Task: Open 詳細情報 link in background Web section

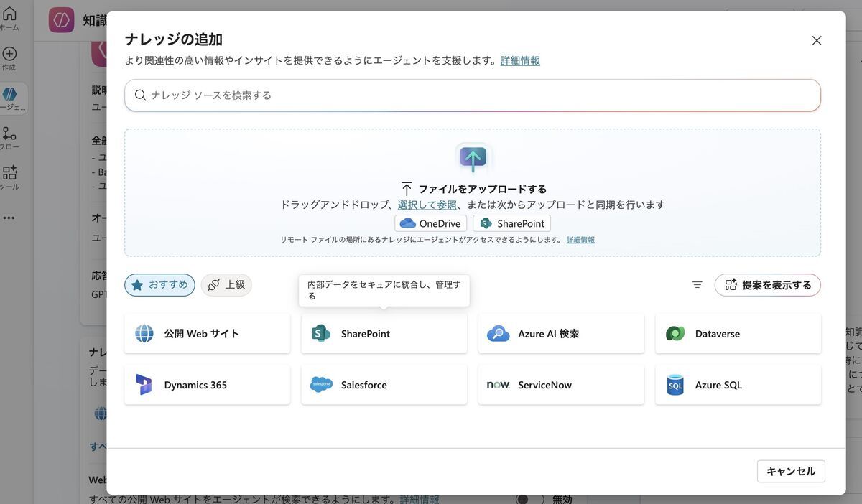Action: point(420,499)
